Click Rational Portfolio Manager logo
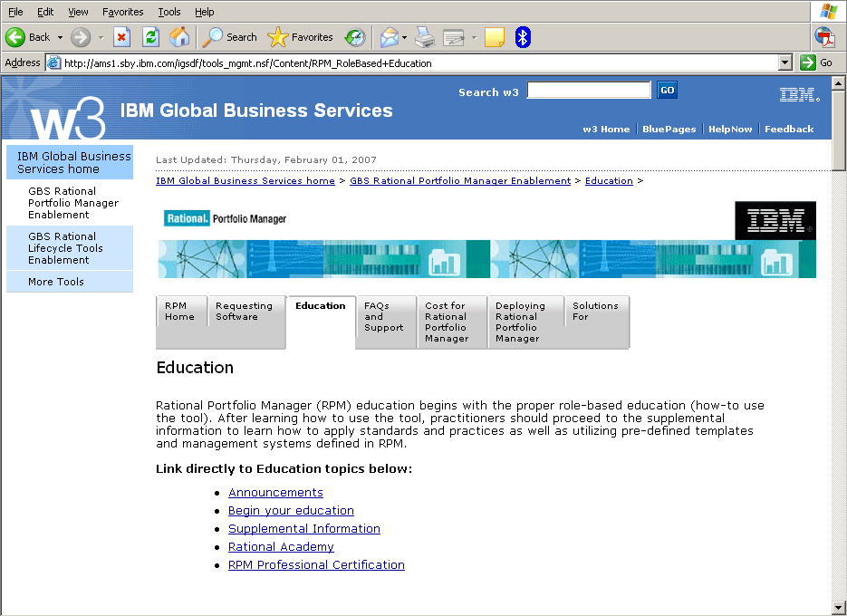The width and height of the screenshot is (847, 616). click(x=226, y=218)
